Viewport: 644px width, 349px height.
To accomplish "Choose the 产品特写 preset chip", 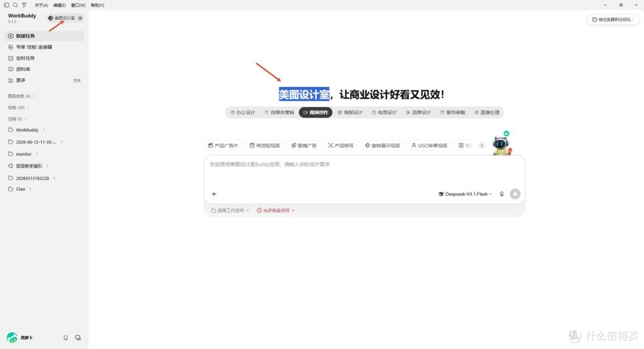I will coord(341,146).
